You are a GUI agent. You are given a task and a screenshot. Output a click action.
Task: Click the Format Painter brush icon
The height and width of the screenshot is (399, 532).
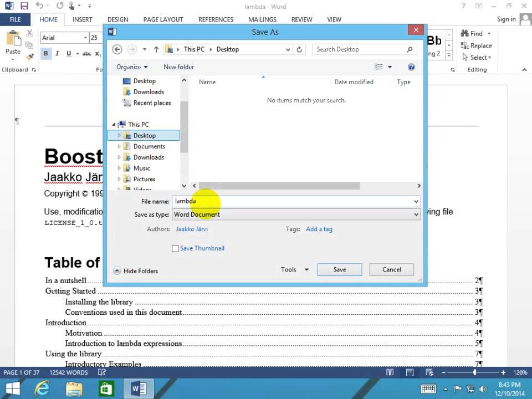30,57
